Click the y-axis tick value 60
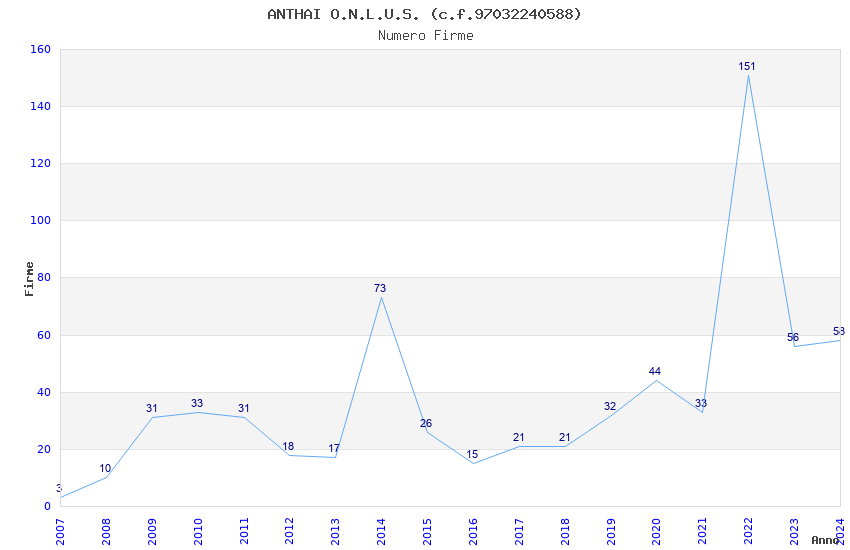The width and height of the screenshot is (850, 550). pyautogui.click(x=43, y=335)
